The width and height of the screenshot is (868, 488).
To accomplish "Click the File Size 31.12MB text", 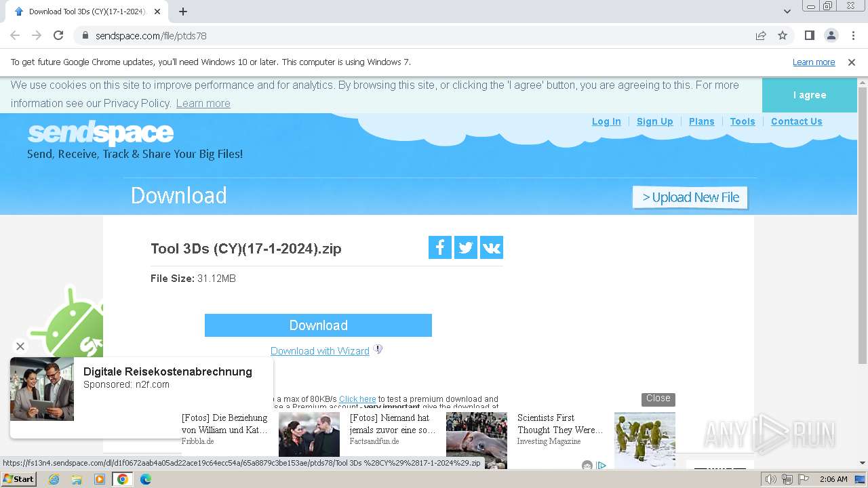I will coord(193,279).
